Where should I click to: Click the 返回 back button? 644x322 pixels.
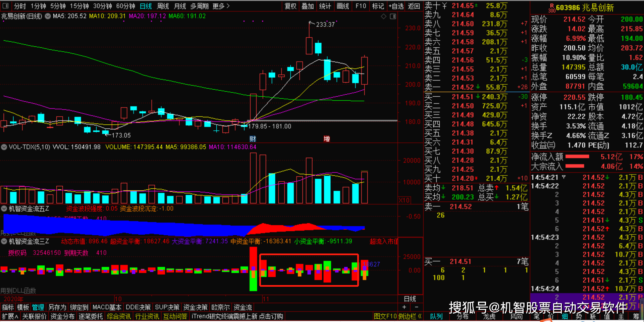click(x=414, y=6)
